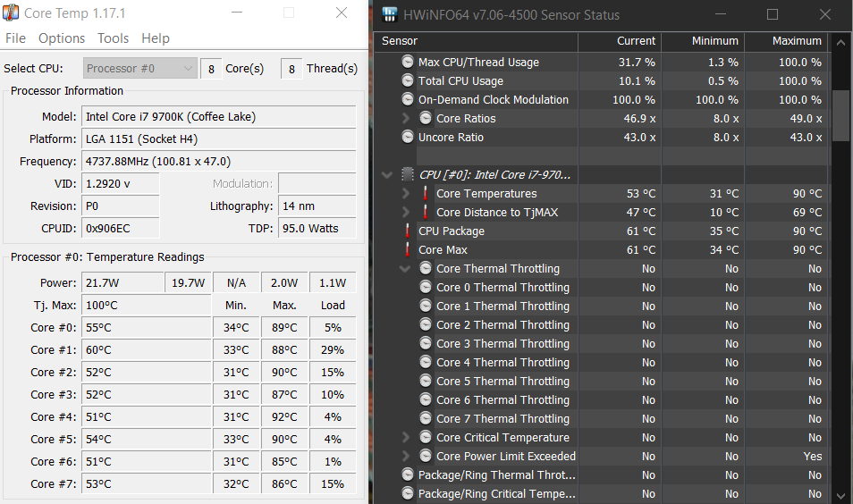Click the Core Max thermometer icon
The image size is (853, 504).
[408, 249]
